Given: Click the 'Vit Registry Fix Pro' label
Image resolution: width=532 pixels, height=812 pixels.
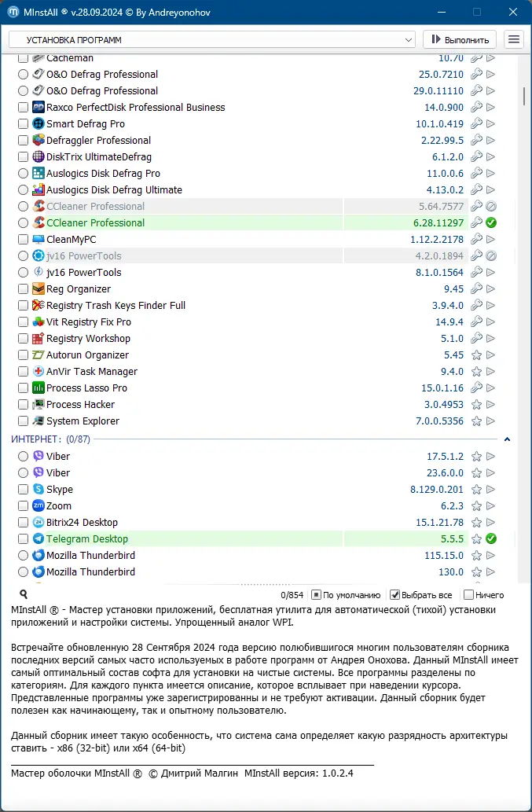Looking at the screenshot, I should (x=89, y=322).
